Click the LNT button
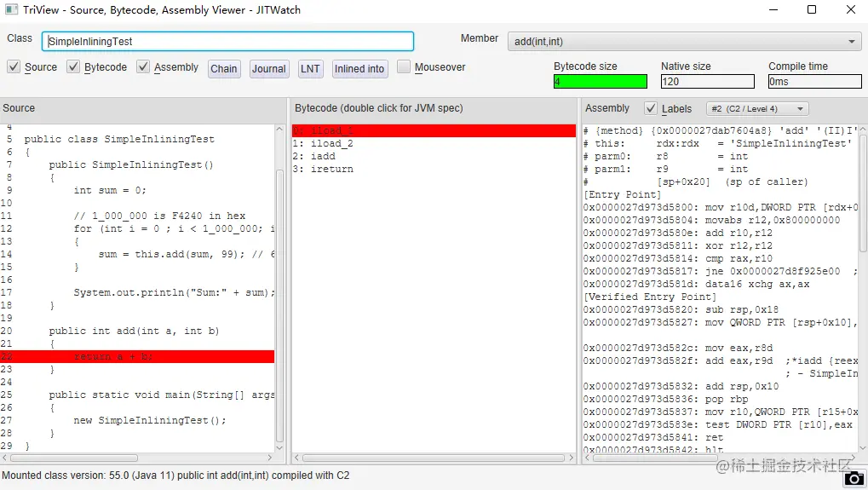Screen dimensions: 868x490 [310, 69]
